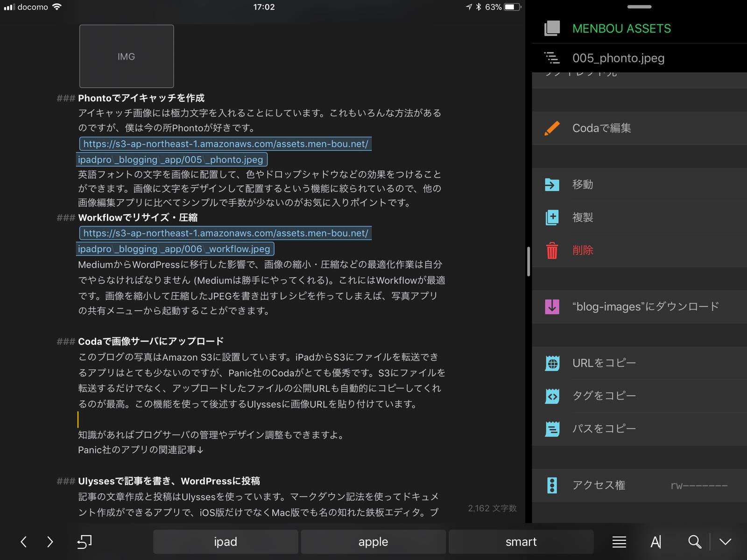This screenshot has width=747, height=560.
Task: Choose “blog-images”にダウンロード option
Action: 640,307
